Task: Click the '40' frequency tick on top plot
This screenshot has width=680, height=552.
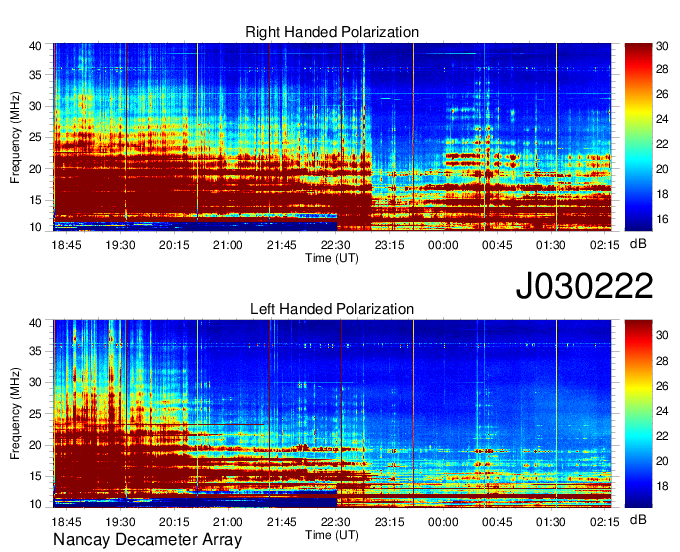Action: pyautogui.click(x=35, y=46)
